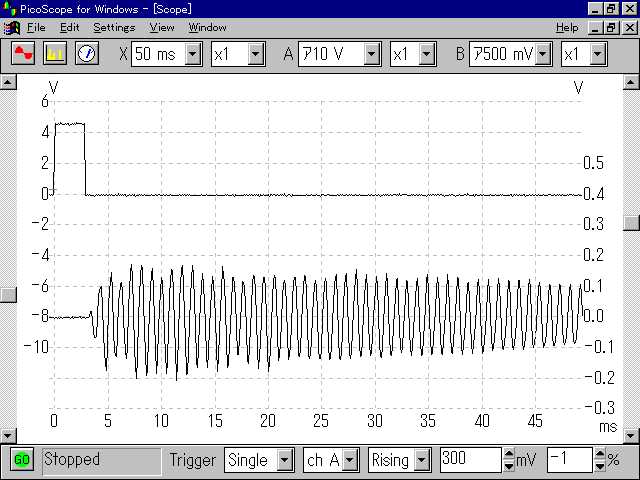Open the meter view icon

pyautogui.click(x=87, y=53)
